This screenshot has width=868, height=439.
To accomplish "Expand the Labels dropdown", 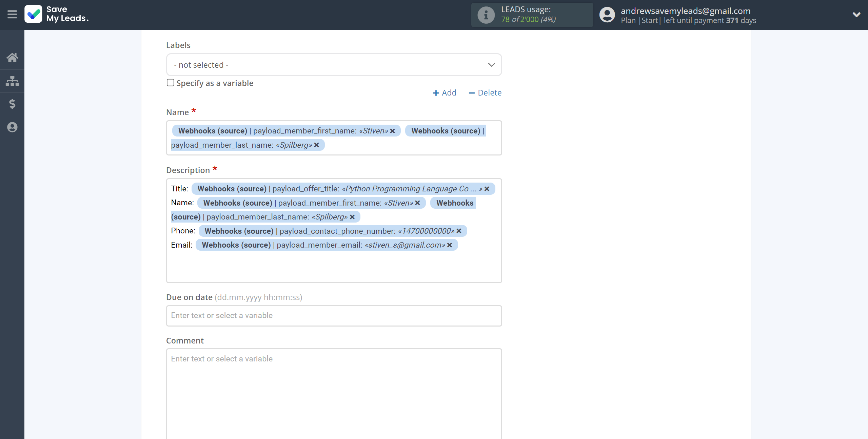I will [x=334, y=65].
